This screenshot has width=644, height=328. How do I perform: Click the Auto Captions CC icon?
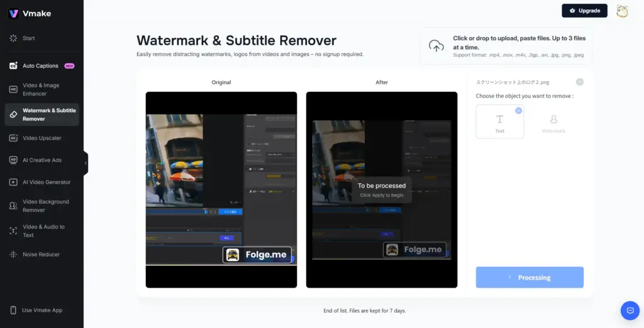click(x=13, y=65)
